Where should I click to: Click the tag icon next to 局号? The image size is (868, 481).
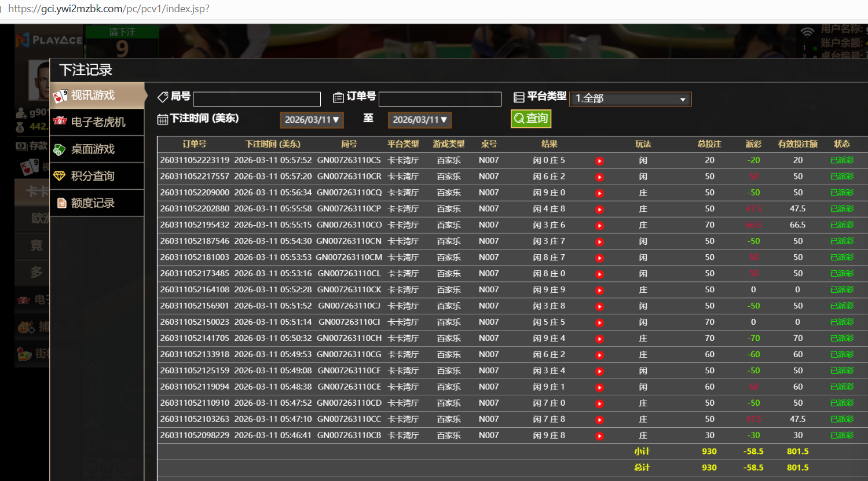163,97
